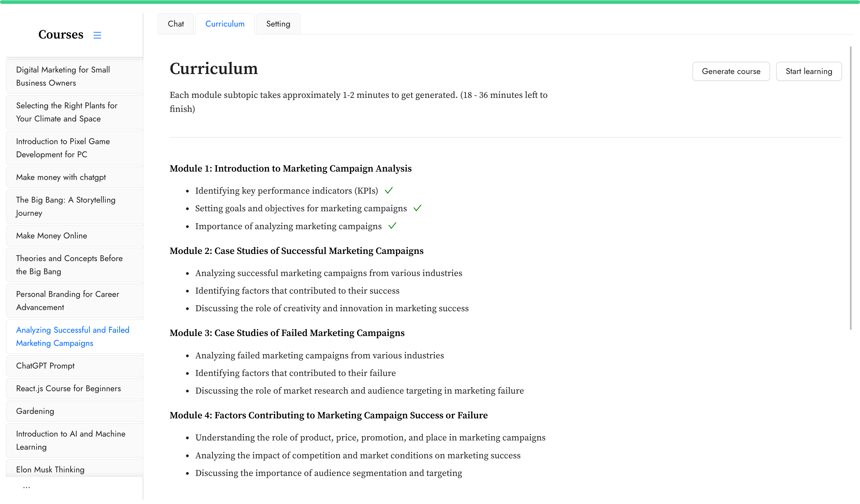Click the Start learning button
Screen dimensions: 860x504
808,71
